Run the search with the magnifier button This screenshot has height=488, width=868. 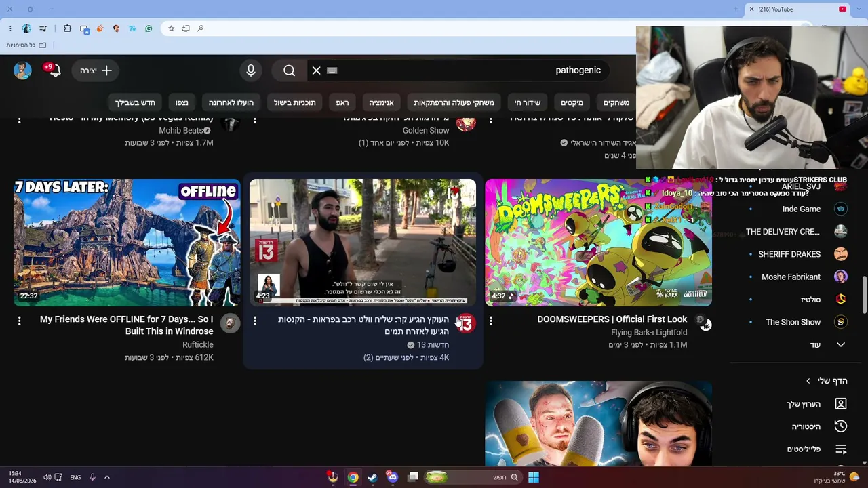[x=289, y=70]
